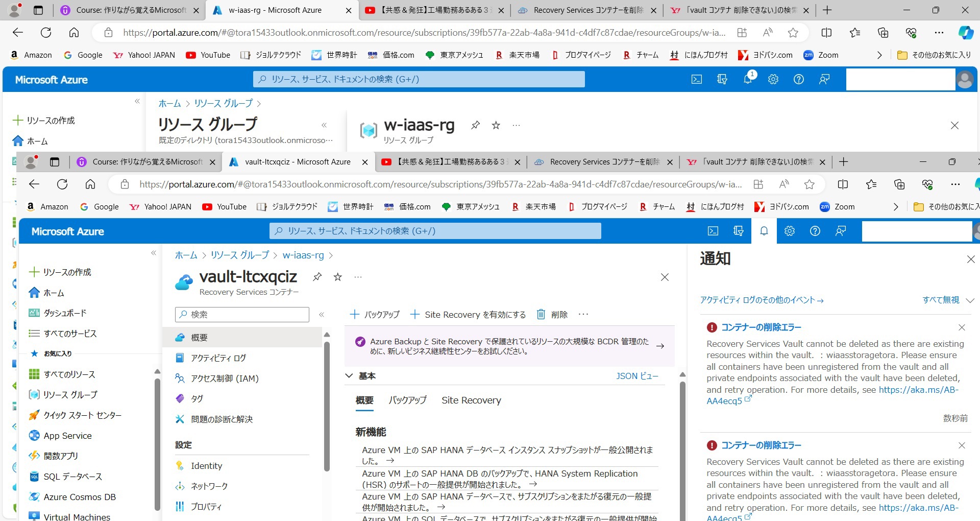Click the vault resource menu scrollbar
980x521 pixels.
[327, 406]
